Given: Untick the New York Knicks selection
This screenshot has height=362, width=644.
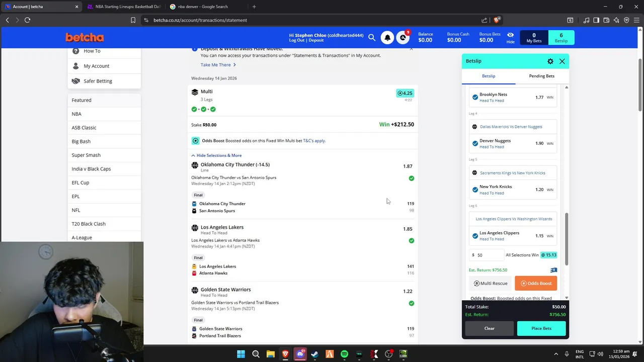Looking at the screenshot, I should pyautogui.click(x=475, y=190).
